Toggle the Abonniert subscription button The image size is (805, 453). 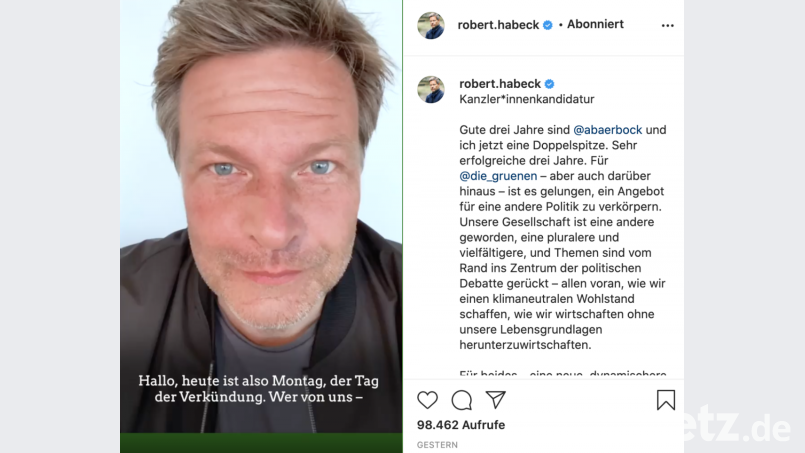click(x=595, y=24)
